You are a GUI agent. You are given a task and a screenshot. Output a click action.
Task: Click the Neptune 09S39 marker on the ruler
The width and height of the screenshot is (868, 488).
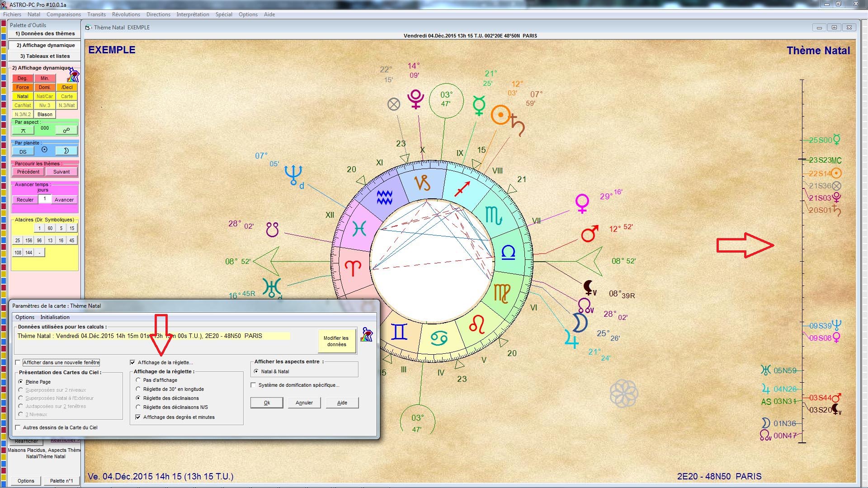825,325
